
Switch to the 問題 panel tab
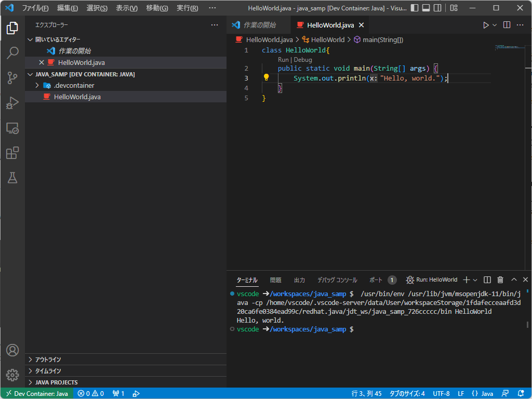[275, 280]
